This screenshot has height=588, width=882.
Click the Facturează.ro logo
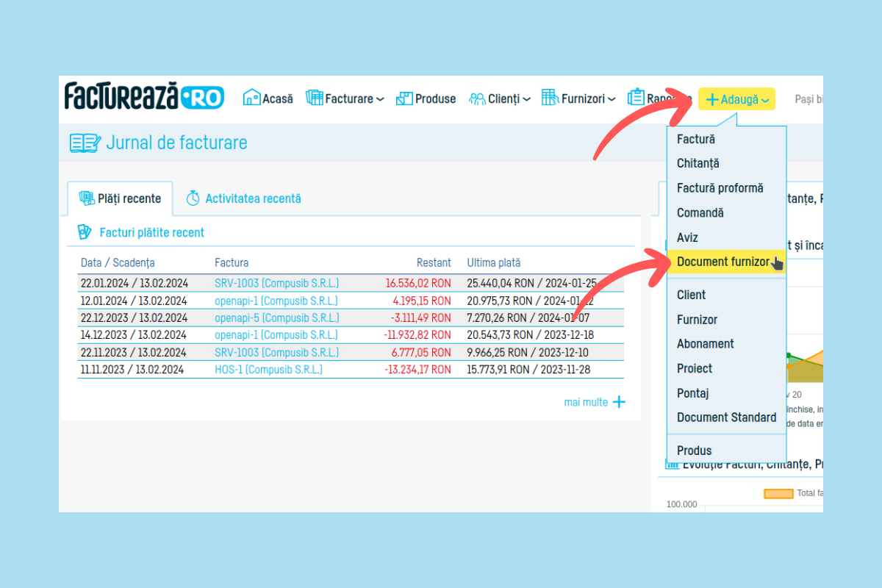144,96
